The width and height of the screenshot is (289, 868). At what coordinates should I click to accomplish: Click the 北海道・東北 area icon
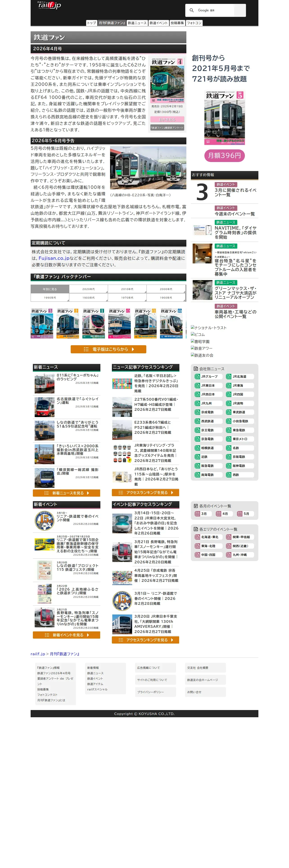tap(197, 537)
